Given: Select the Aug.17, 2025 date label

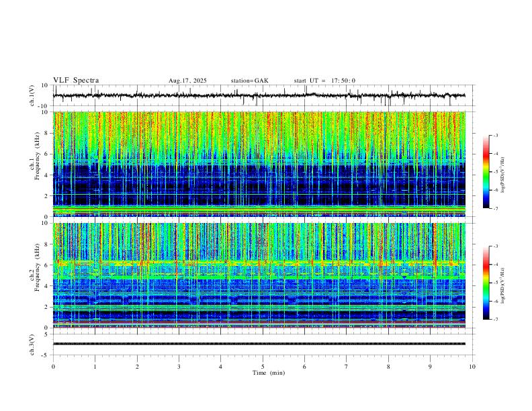Looking at the screenshot, I should [x=187, y=81].
